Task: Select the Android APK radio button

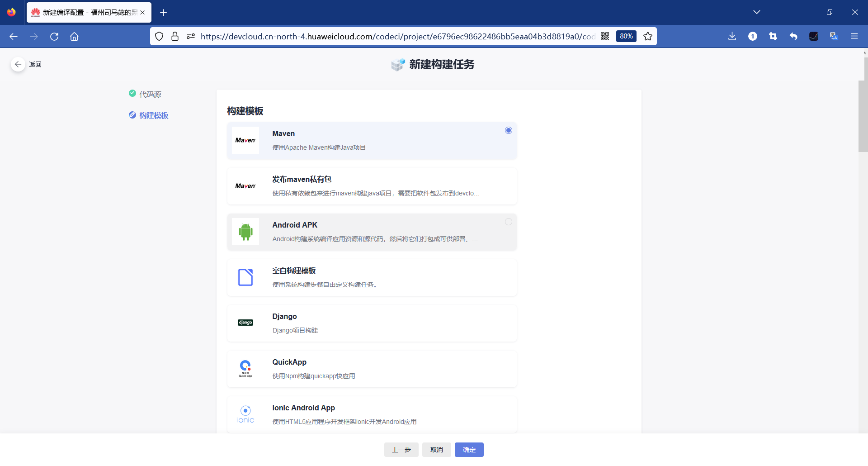Action: [x=509, y=222]
